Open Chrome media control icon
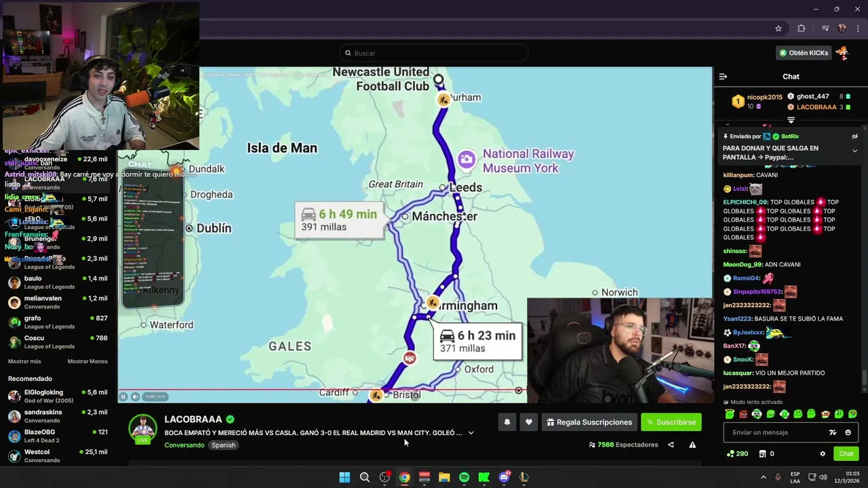 tap(825, 28)
